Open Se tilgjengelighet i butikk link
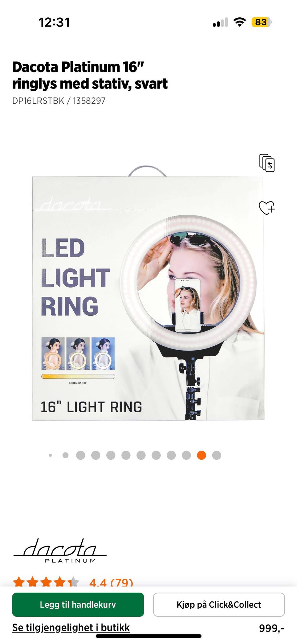The image size is (297, 644). click(x=71, y=627)
